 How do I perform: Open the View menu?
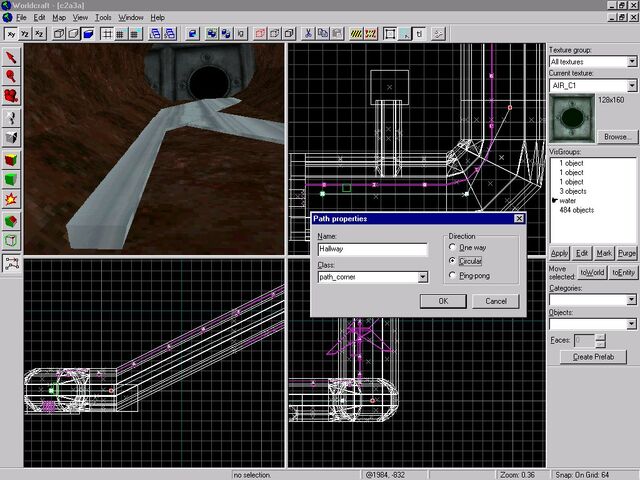pyautogui.click(x=80, y=18)
